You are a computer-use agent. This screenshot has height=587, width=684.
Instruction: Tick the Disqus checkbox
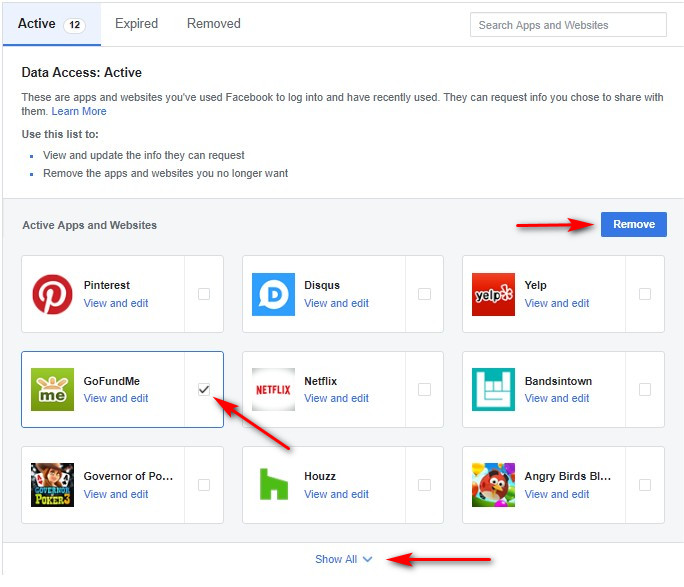(x=424, y=294)
